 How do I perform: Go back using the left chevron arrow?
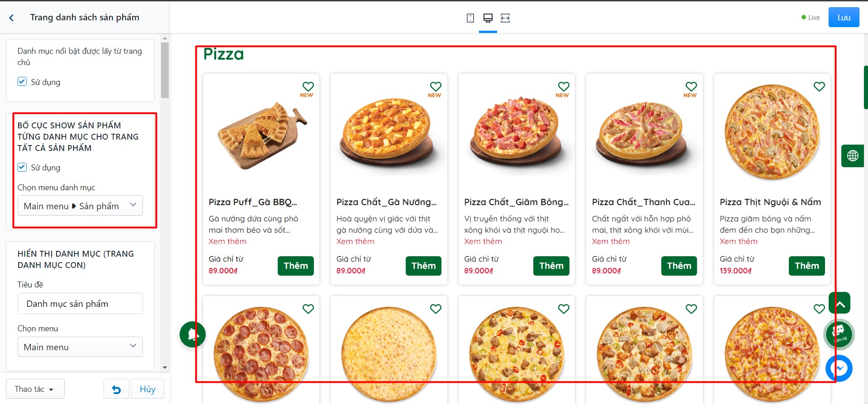point(11,18)
